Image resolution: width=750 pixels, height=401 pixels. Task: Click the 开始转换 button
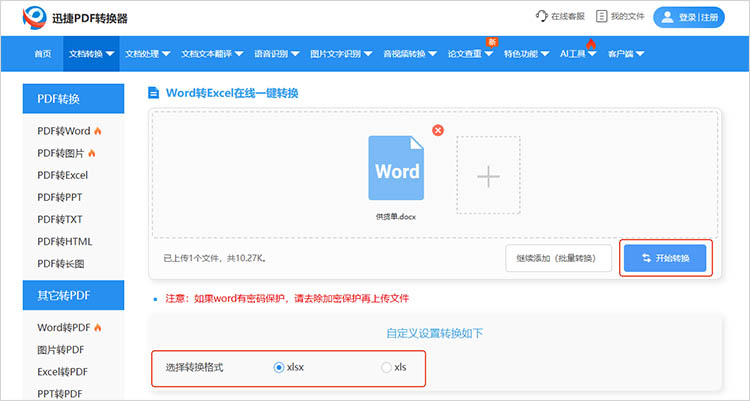point(665,258)
